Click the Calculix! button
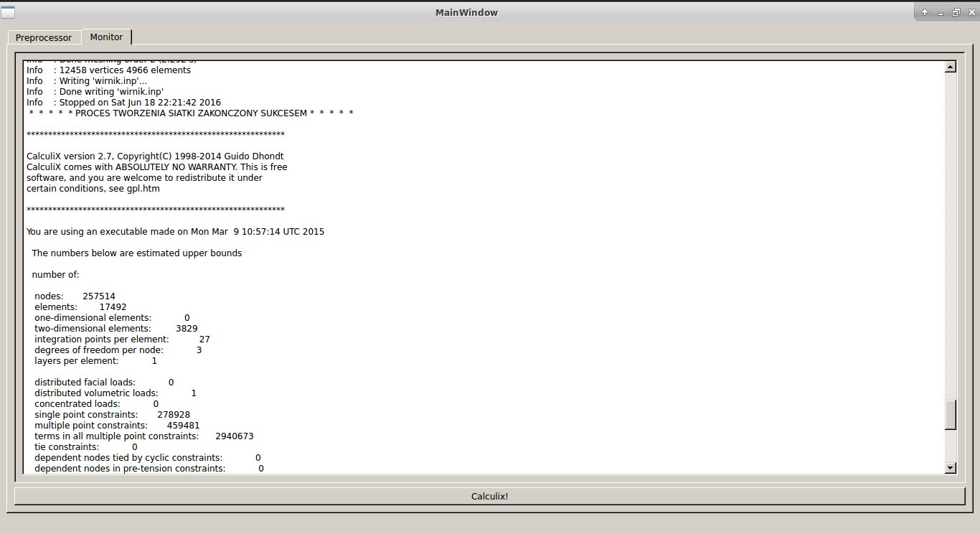The image size is (980, 534). click(x=489, y=496)
